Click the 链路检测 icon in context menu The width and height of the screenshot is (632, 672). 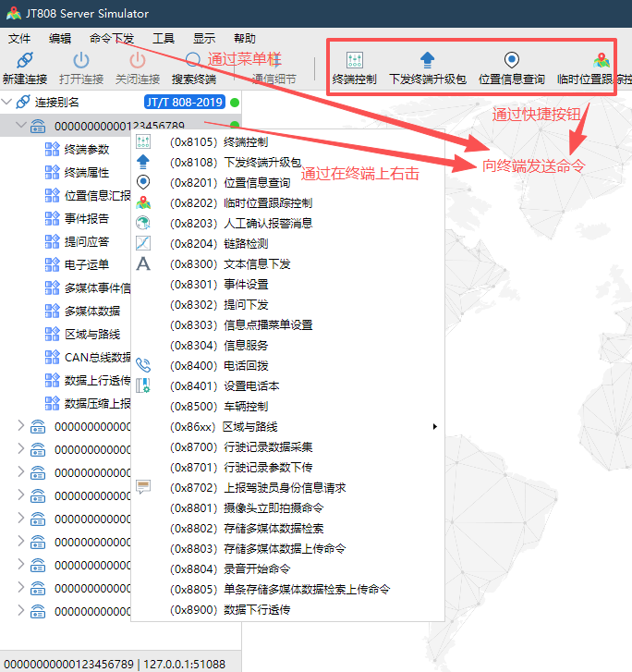coord(143,243)
